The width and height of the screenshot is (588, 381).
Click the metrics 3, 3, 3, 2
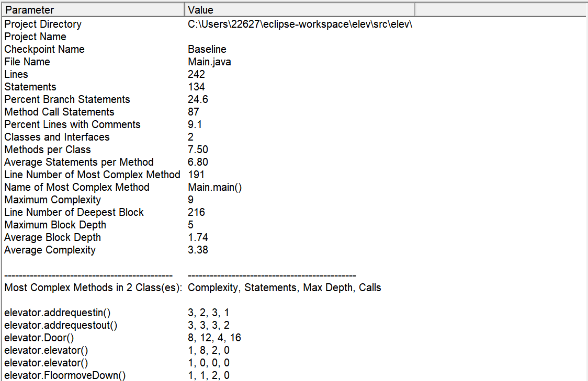pyautogui.click(x=209, y=326)
